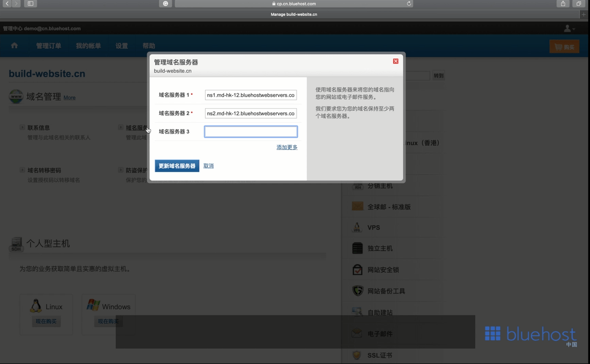This screenshot has height=364, width=590.
Task: Open 网站安全锁 in the sidebar
Action: [383, 270]
